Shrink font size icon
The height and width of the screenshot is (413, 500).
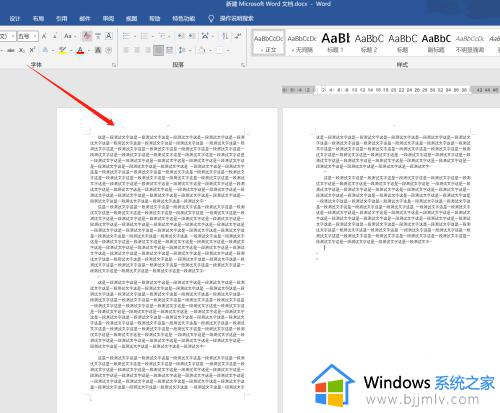click(x=55, y=36)
